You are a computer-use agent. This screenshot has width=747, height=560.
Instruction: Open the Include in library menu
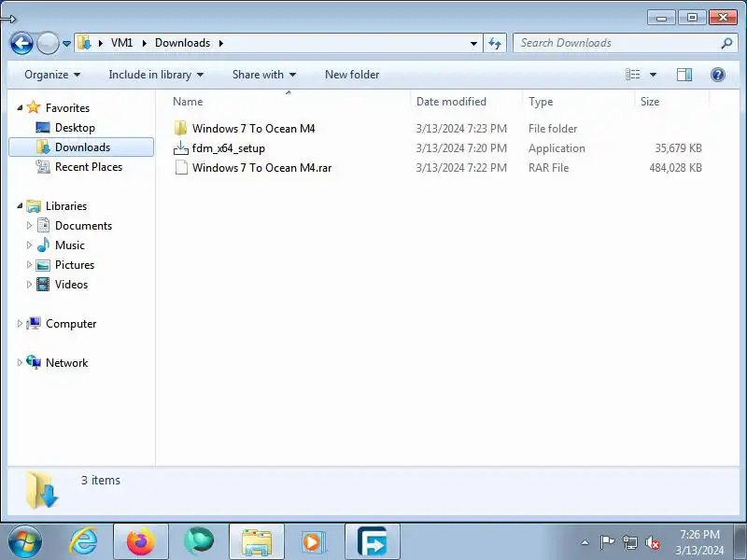pos(156,75)
